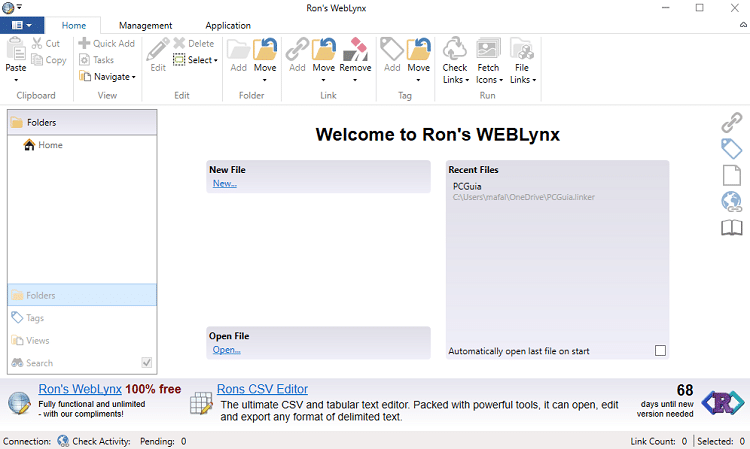Open the Ron's WebLynx banner link

click(x=80, y=389)
